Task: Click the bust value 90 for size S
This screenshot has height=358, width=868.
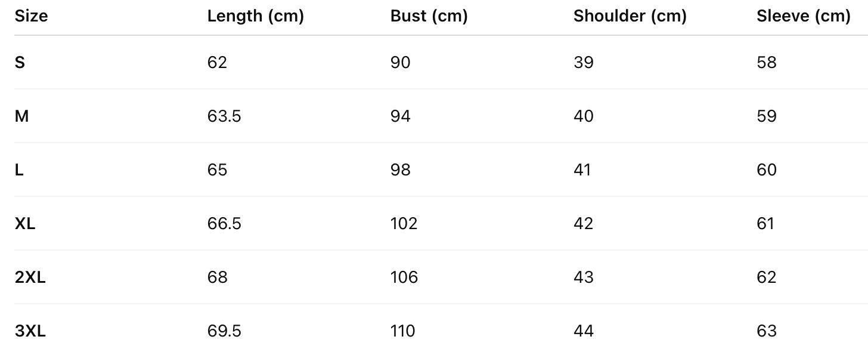Action: (x=400, y=63)
